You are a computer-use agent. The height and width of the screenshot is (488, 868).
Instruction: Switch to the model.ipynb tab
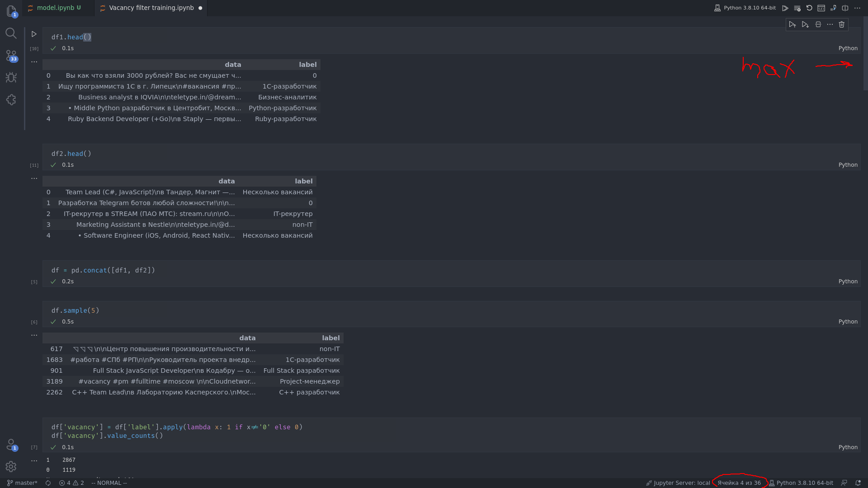click(x=58, y=8)
